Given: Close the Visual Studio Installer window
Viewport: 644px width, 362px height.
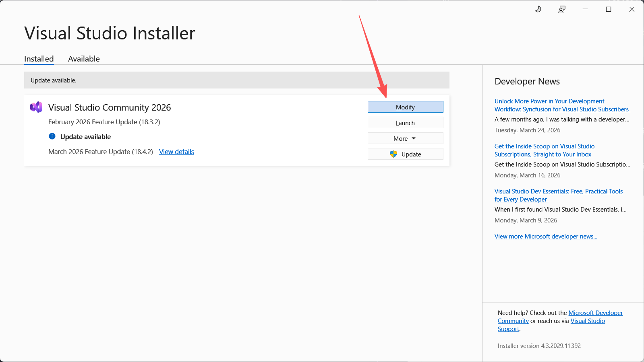Looking at the screenshot, I should (632, 9).
